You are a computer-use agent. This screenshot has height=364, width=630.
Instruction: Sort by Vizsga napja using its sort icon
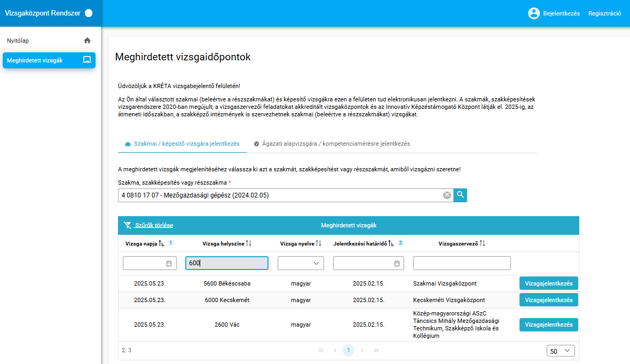[x=162, y=243]
